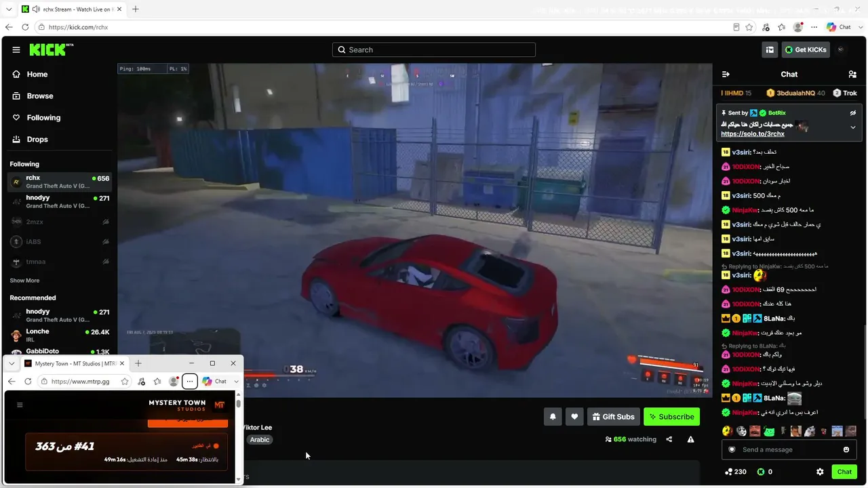Focus the Kick search box
Screen dimensions: 868x488
click(x=434, y=49)
